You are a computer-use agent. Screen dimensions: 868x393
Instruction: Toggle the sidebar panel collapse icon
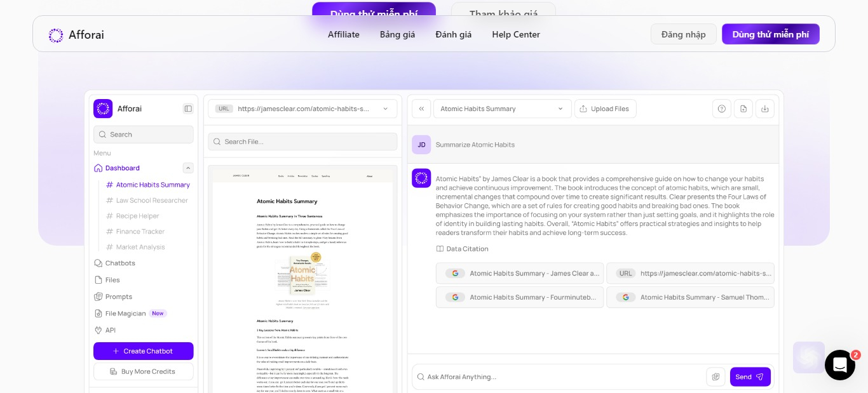(x=188, y=109)
